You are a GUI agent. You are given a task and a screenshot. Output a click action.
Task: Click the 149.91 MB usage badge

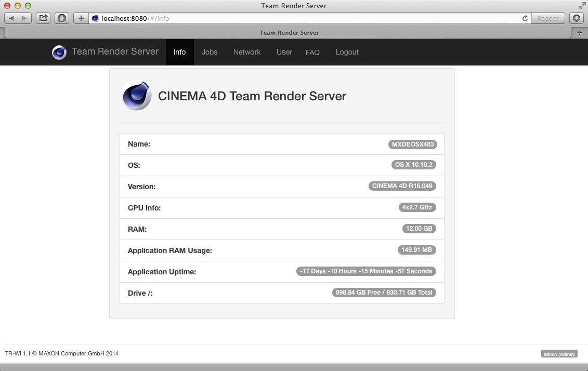point(416,250)
